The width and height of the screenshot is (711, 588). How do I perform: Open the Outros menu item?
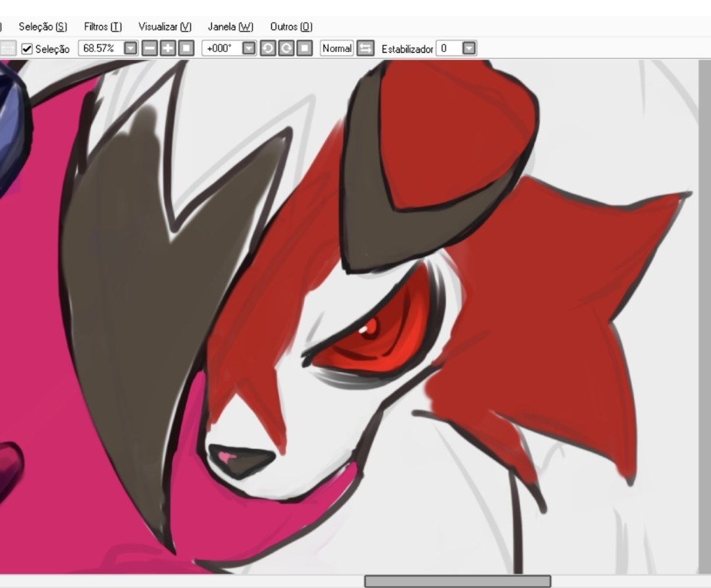point(290,27)
